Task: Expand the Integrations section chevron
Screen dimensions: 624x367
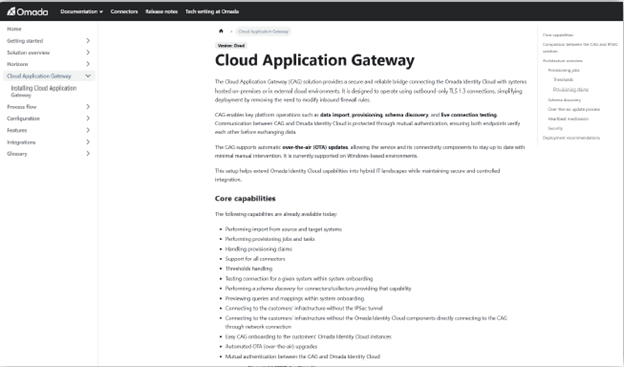Action: [88, 142]
